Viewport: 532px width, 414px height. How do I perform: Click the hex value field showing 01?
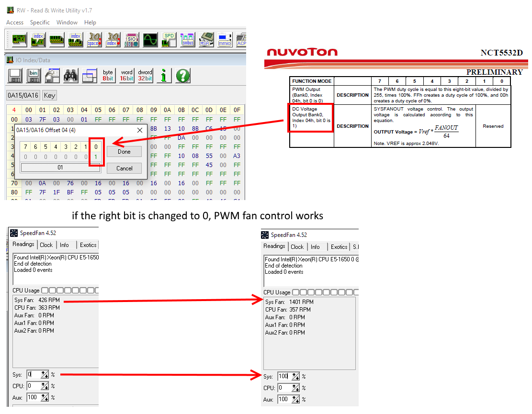point(60,168)
